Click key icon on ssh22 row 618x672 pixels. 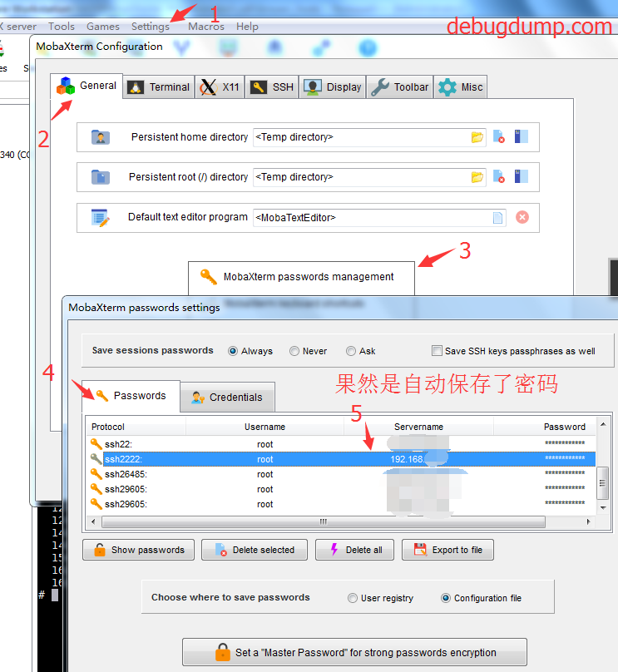[x=96, y=443]
